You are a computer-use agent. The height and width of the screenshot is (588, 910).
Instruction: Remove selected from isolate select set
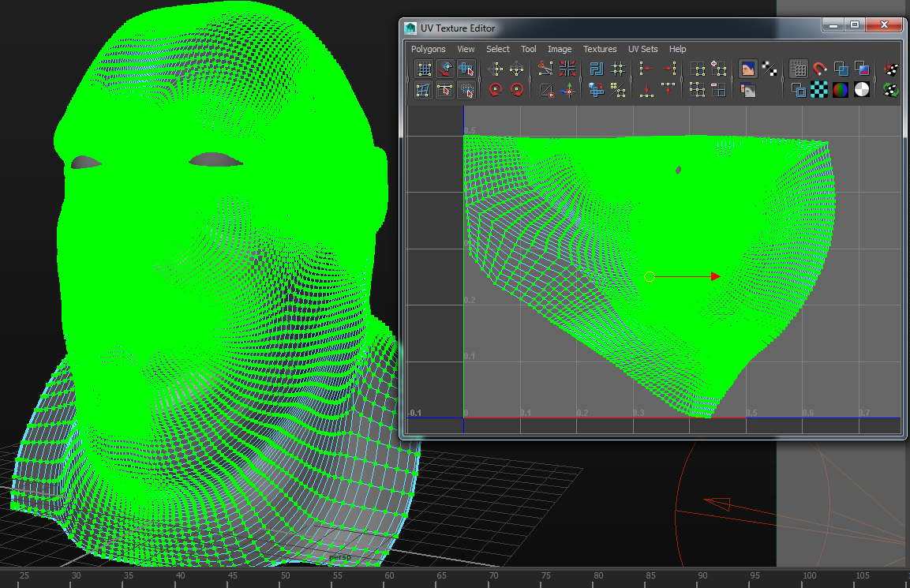coord(718,90)
